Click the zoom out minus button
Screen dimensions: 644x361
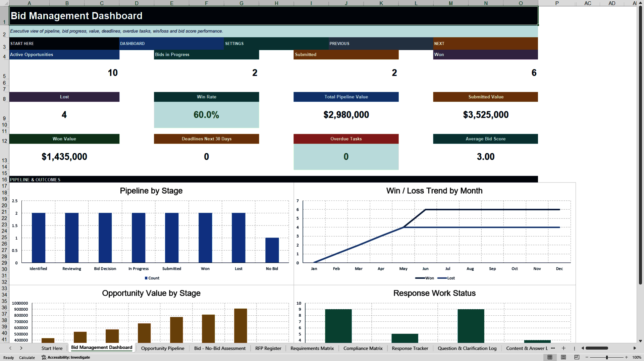click(587, 357)
